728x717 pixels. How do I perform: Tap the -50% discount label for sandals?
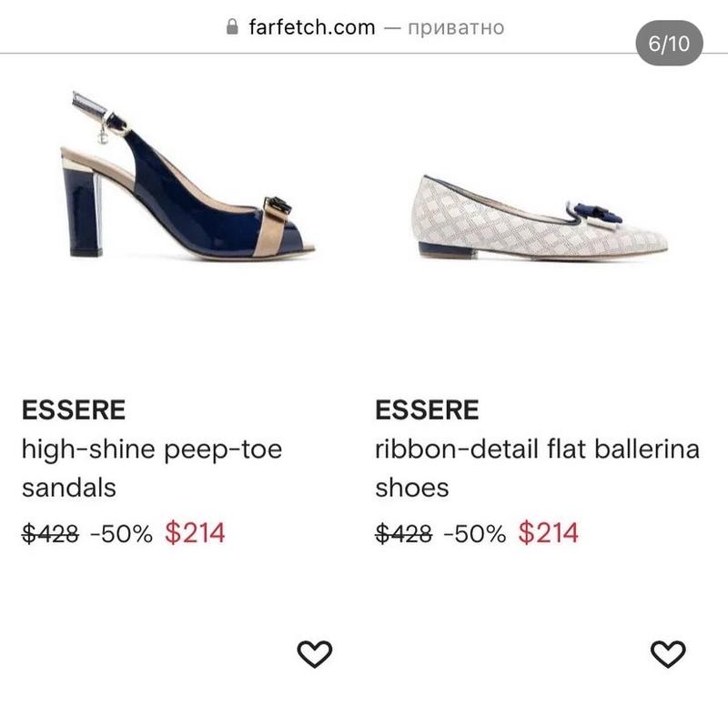click(121, 533)
